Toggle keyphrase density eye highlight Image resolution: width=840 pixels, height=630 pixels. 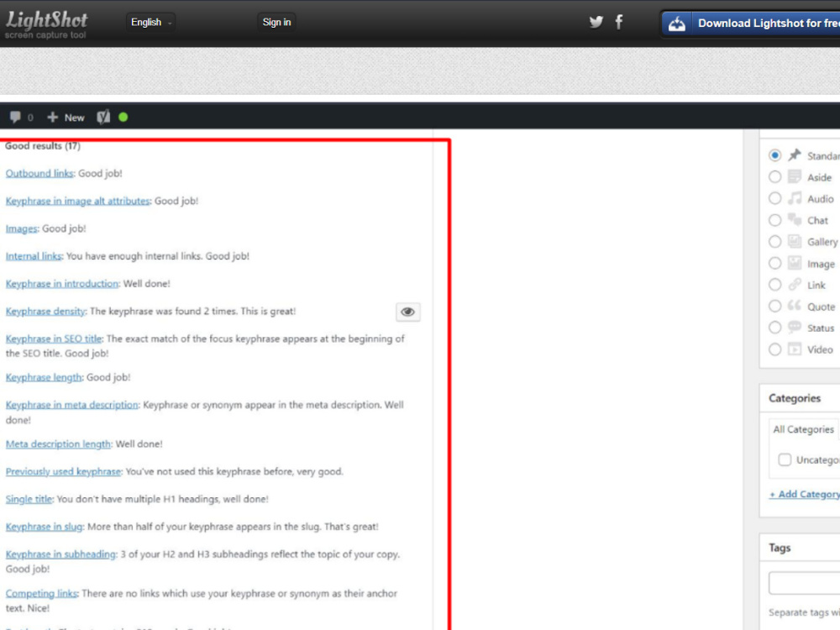[x=407, y=312]
